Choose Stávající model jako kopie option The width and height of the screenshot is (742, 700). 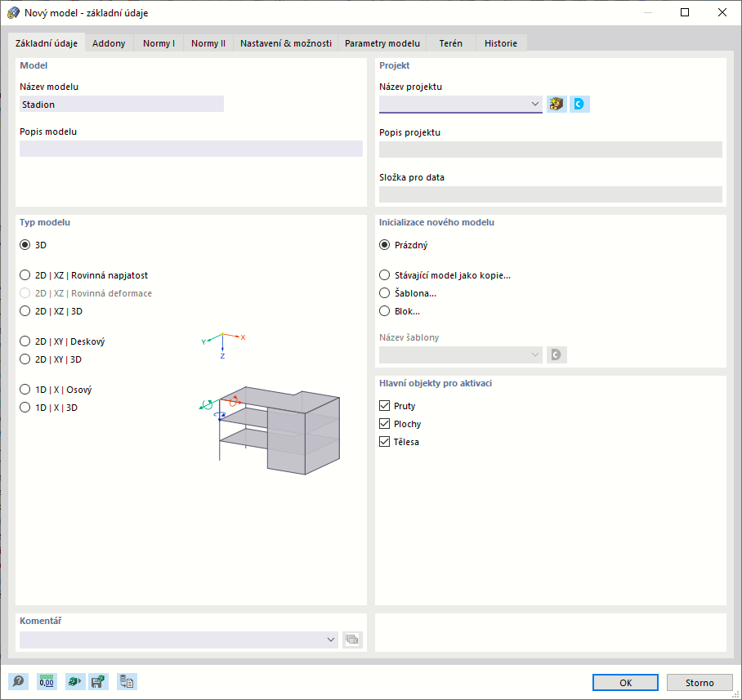coord(385,275)
